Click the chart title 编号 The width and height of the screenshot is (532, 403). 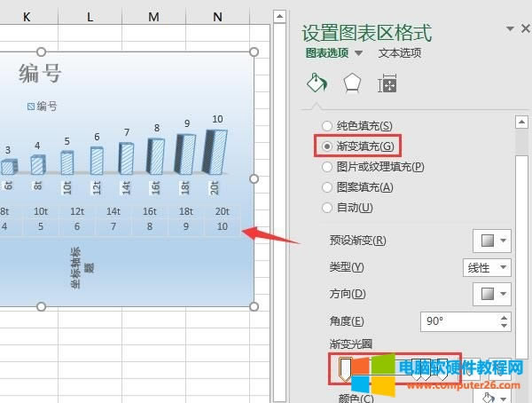tap(39, 75)
